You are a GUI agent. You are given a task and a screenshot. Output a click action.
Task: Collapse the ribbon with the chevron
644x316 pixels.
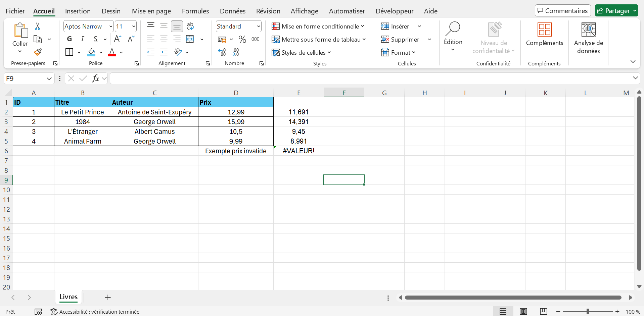[633, 61]
